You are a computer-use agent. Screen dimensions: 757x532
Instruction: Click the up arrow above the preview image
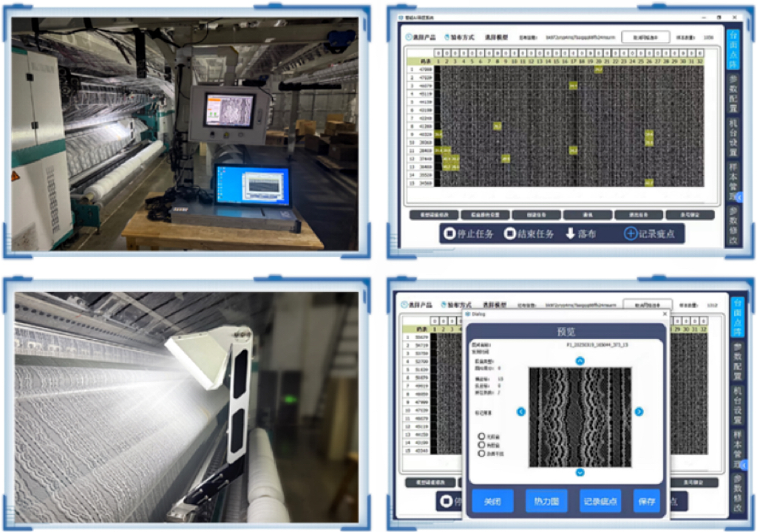click(x=580, y=361)
